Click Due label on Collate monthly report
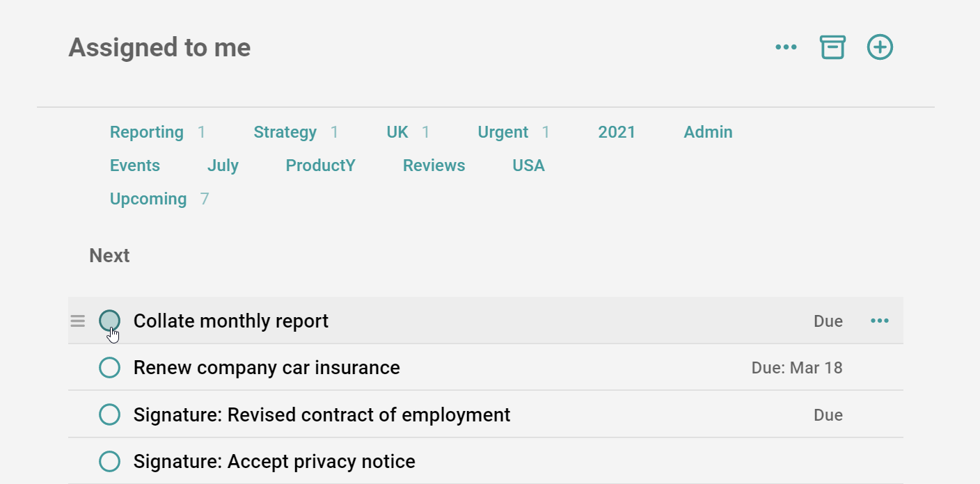The width and height of the screenshot is (980, 484). [x=828, y=321]
